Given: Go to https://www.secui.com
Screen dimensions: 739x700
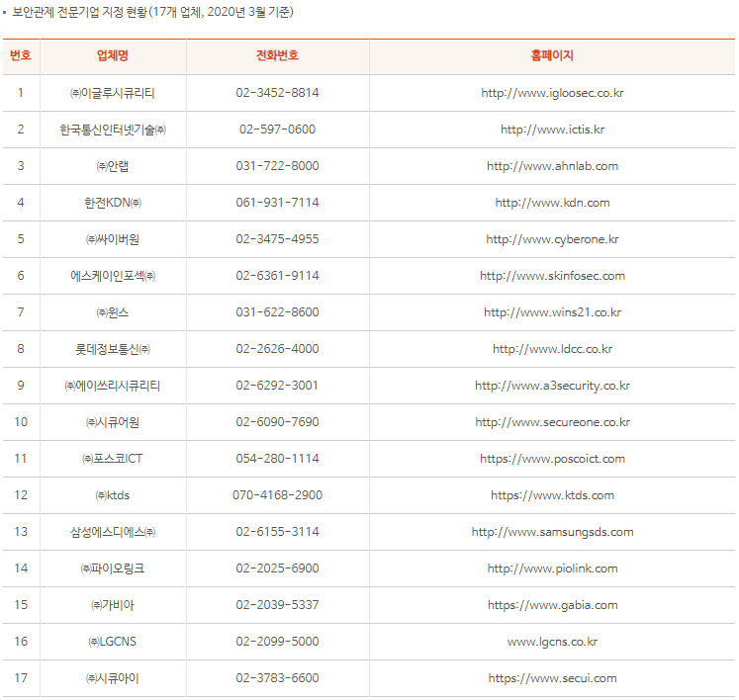Looking at the screenshot, I should [x=552, y=678].
